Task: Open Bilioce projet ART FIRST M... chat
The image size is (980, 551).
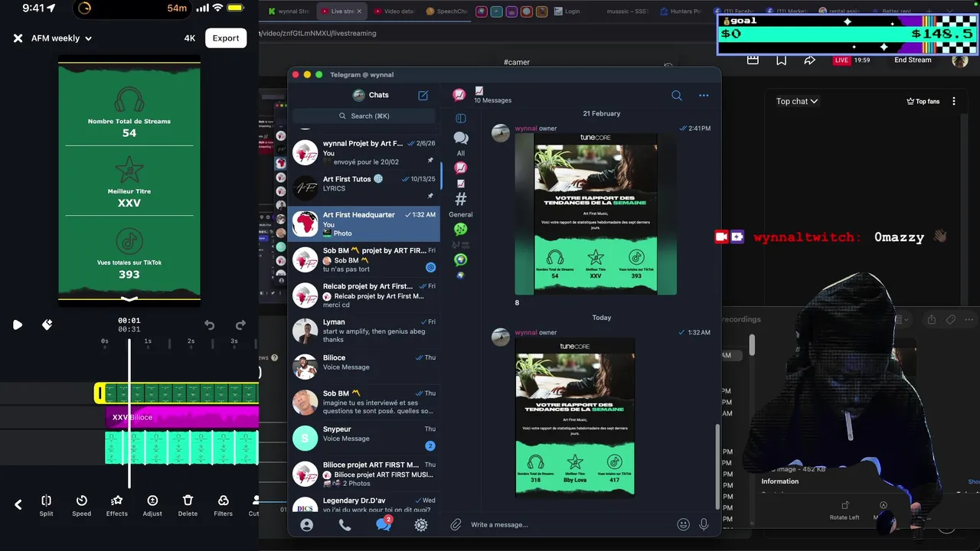Action: click(x=364, y=474)
